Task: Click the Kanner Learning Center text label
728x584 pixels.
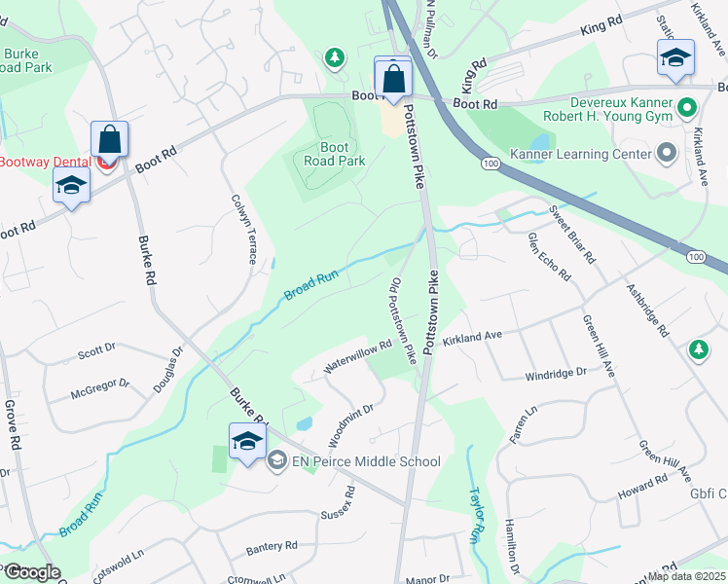Action: (x=581, y=154)
